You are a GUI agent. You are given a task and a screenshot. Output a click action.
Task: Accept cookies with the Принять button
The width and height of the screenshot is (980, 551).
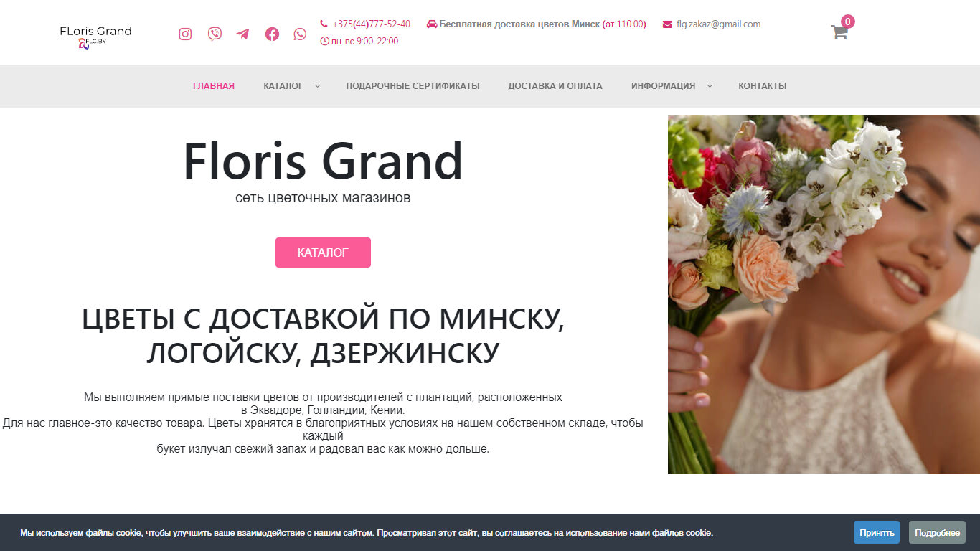click(876, 532)
